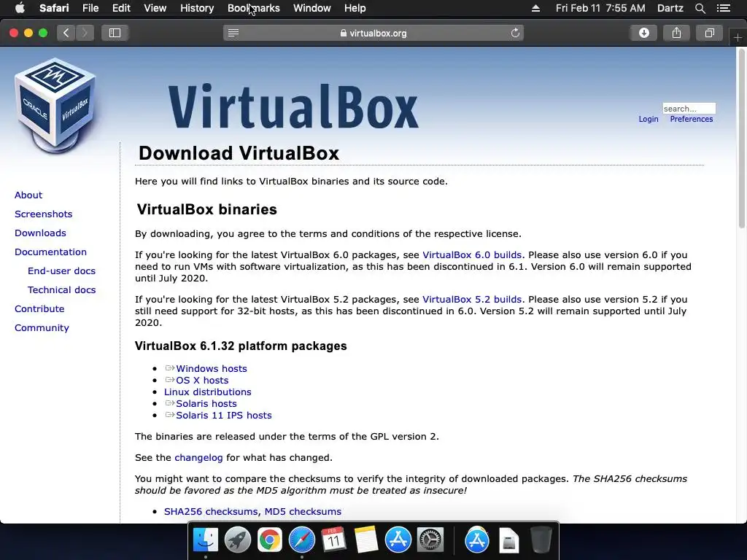
Task: Open site Preferences link
Action: click(692, 119)
